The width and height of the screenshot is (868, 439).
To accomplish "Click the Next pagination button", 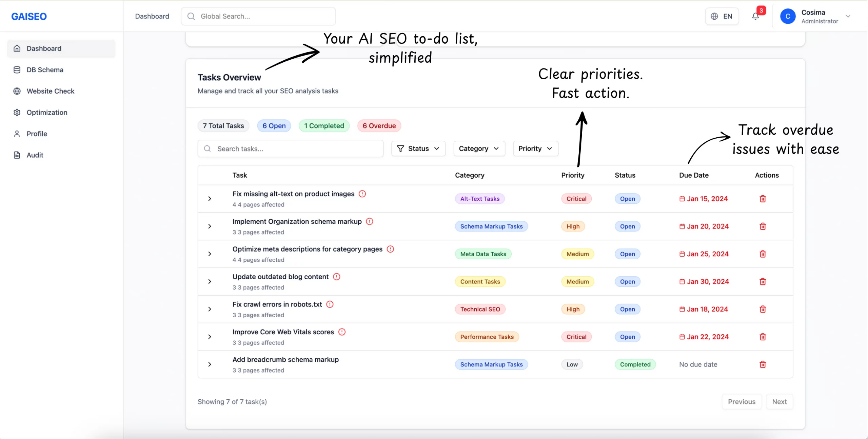I will 779,402.
